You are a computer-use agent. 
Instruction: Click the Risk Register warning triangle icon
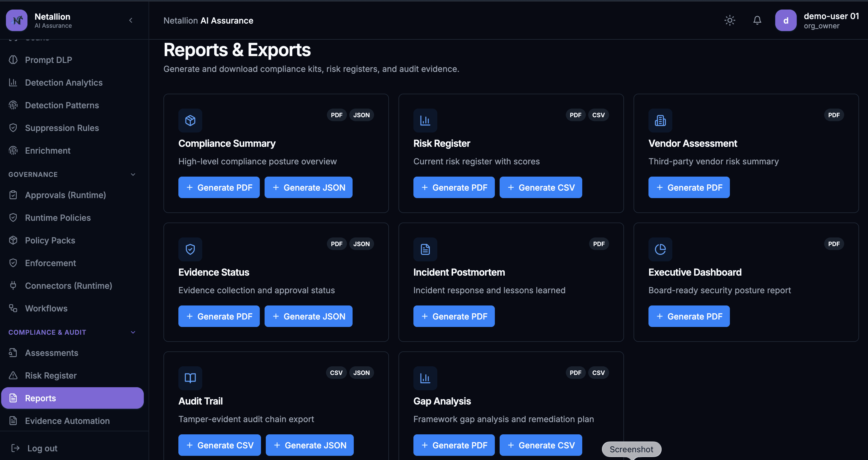[13, 375]
